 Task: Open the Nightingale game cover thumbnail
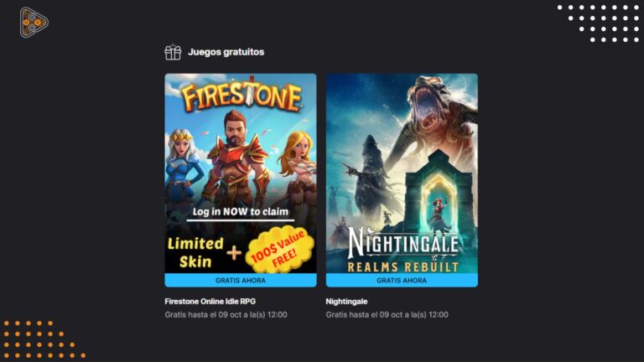(402, 173)
